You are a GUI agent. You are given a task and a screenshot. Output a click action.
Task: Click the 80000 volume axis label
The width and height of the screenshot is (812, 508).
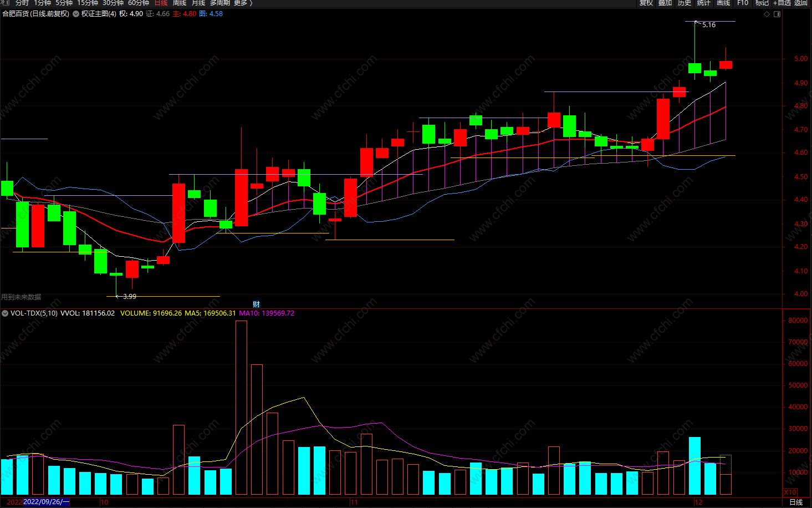[798, 321]
